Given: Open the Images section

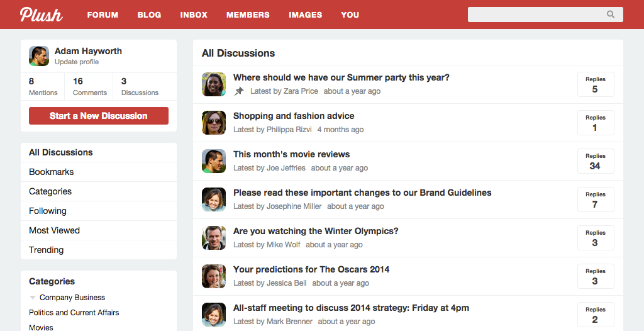Looking at the screenshot, I should (x=305, y=15).
